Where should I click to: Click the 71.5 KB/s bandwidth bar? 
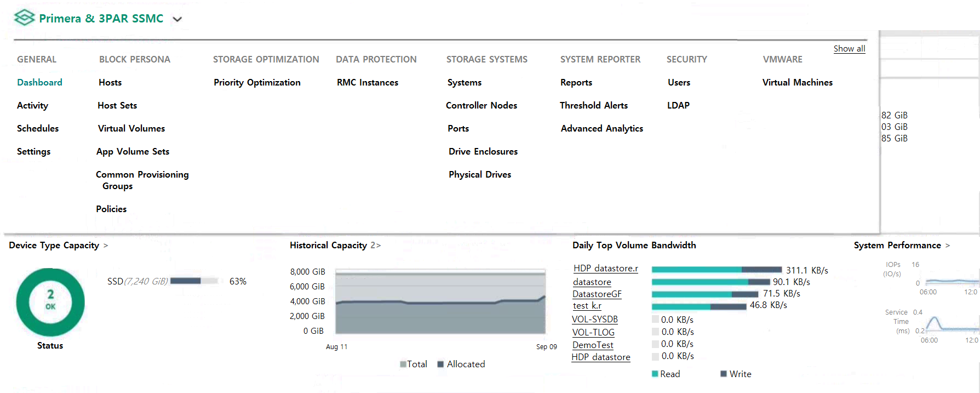pos(705,294)
